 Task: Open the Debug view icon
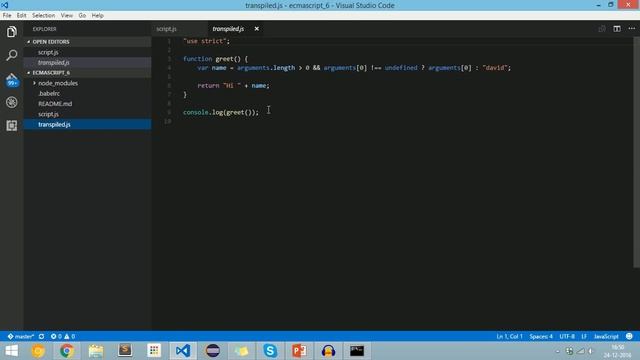coord(11,102)
